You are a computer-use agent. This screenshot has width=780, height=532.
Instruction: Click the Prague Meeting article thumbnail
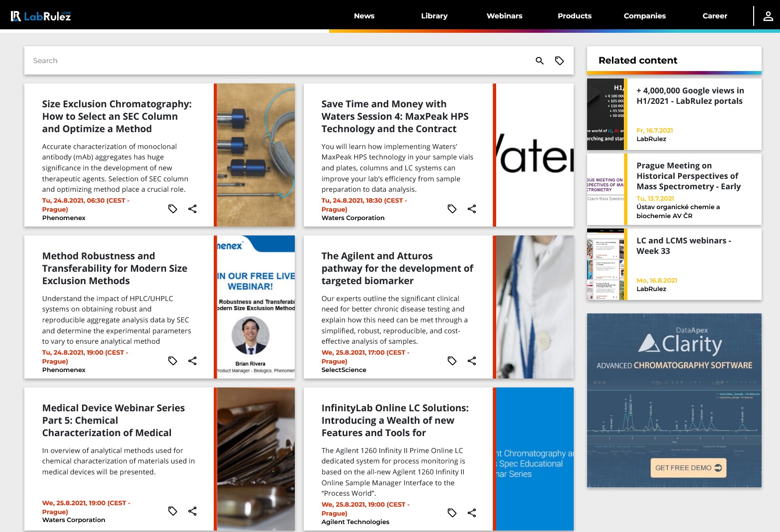606,189
